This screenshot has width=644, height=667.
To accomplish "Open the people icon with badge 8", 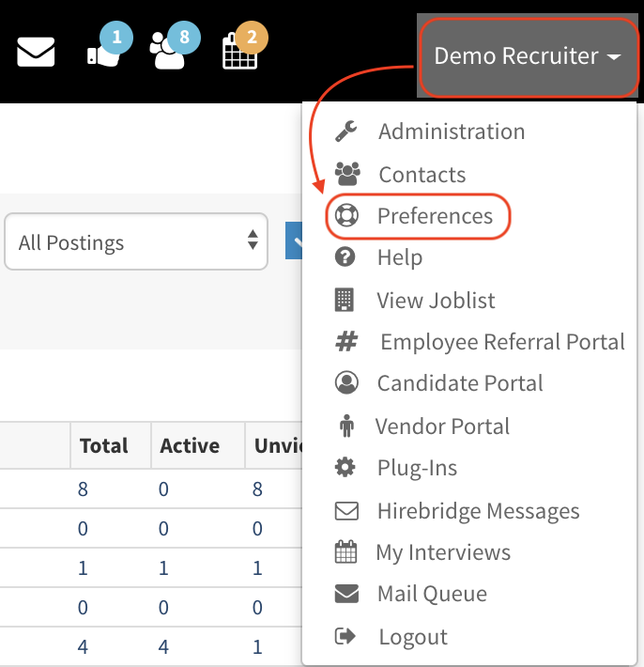I will coord(168,54).
